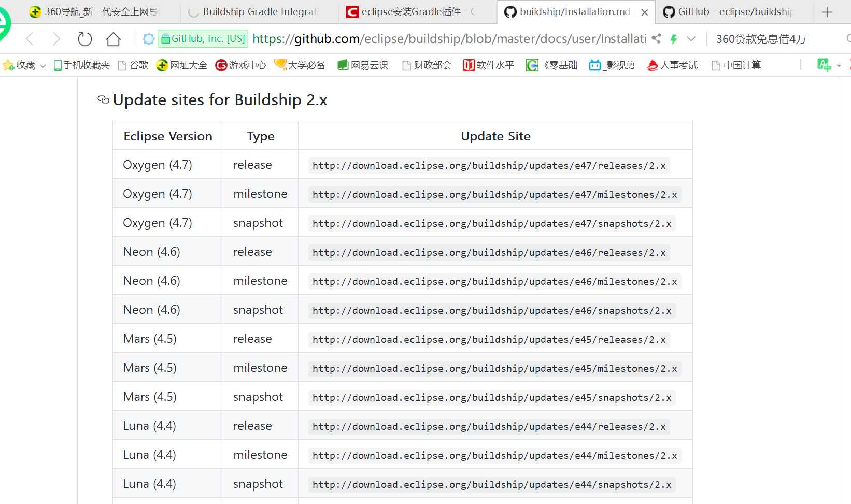Screen dimensions: 851x504
Task: Switch to GitHub - eclipse/buildship tab
Action: tap(734, 12)
